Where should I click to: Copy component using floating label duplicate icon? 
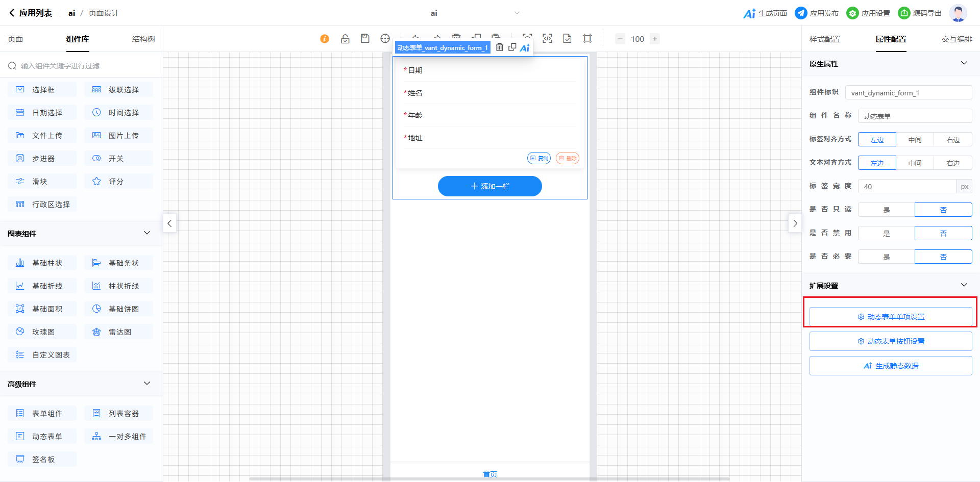(x=512, y=47)
